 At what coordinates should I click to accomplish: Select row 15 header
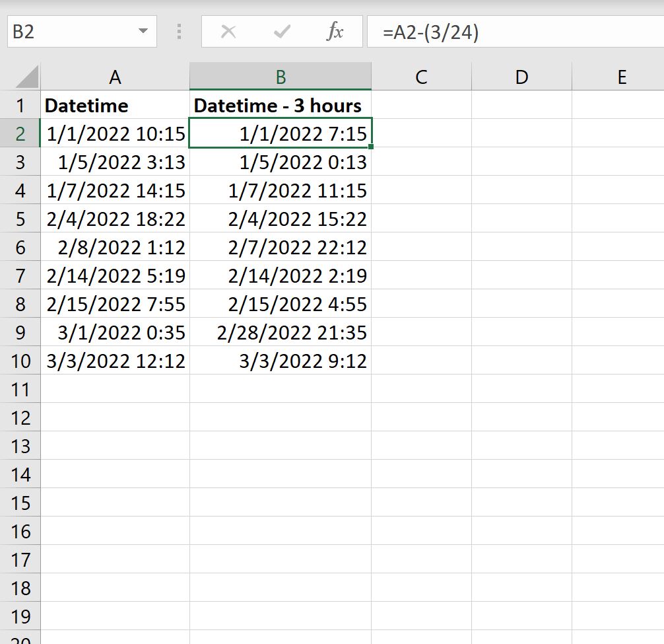[21, 503]
